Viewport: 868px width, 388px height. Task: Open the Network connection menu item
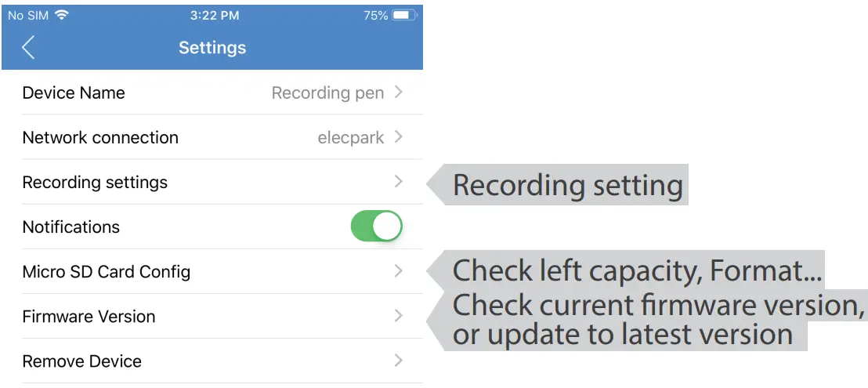(x=100, y=137)
